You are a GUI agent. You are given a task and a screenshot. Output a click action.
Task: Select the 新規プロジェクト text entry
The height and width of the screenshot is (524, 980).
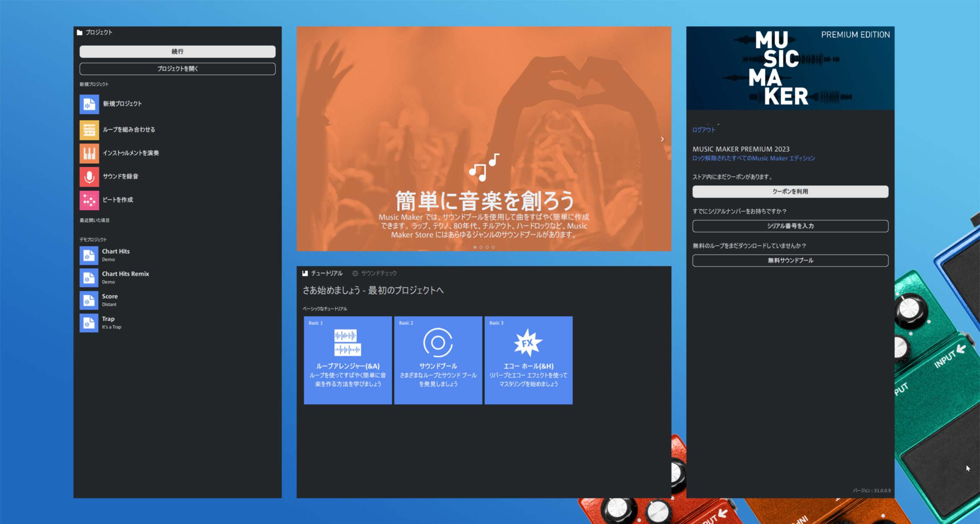point(122,104)
